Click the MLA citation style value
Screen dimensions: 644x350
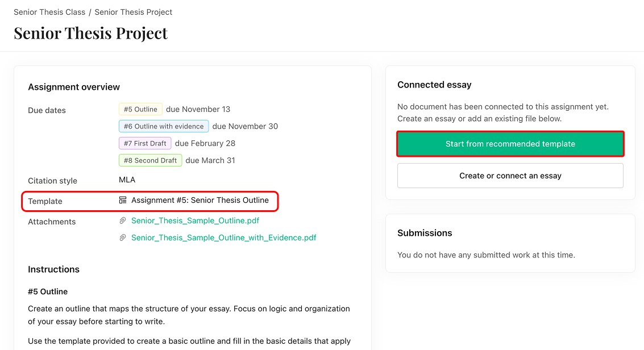(x=127, y=180)
